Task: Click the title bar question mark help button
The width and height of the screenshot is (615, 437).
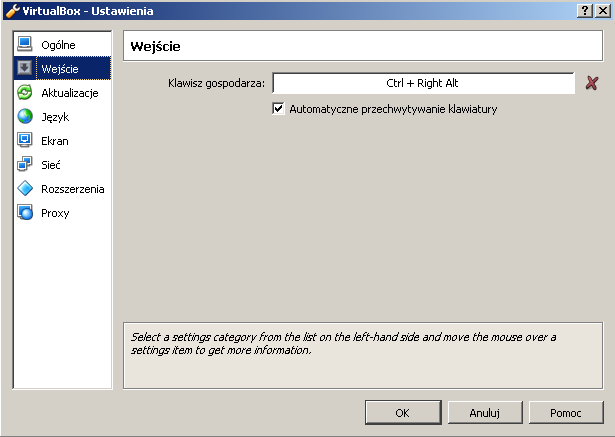Action: (584, 11)
